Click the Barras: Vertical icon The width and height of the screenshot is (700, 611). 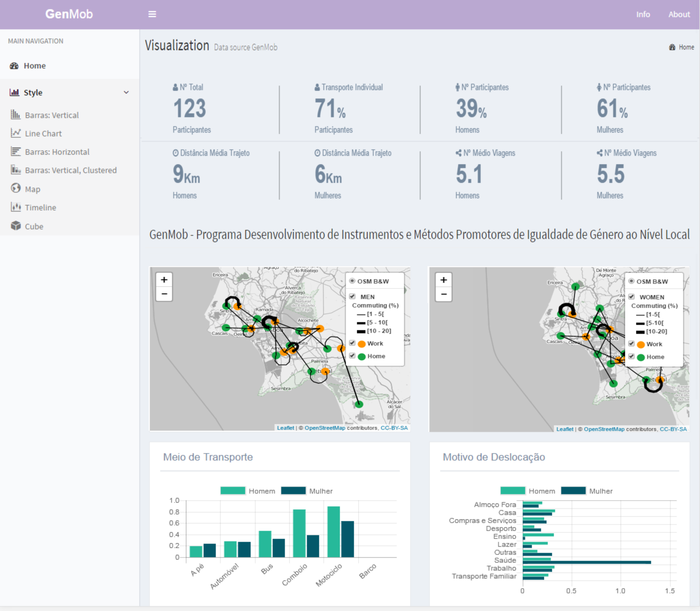tap(16, 115)
